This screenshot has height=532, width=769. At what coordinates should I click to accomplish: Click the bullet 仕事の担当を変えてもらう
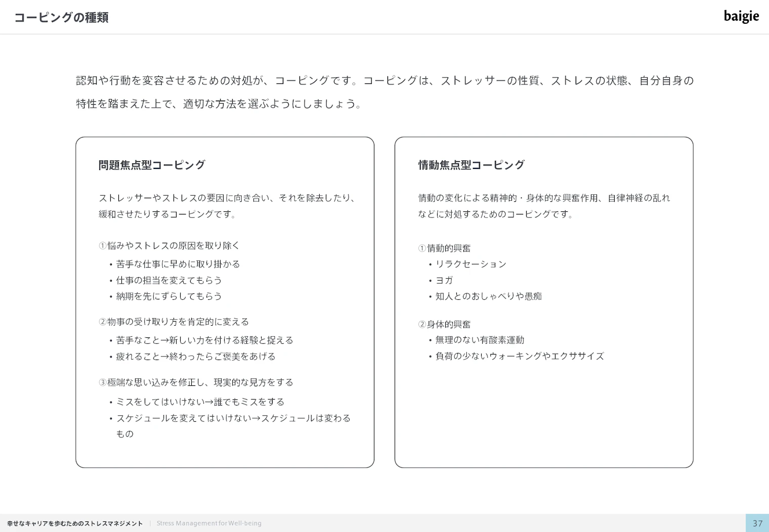pyautogui.click(x=169, y=280)
